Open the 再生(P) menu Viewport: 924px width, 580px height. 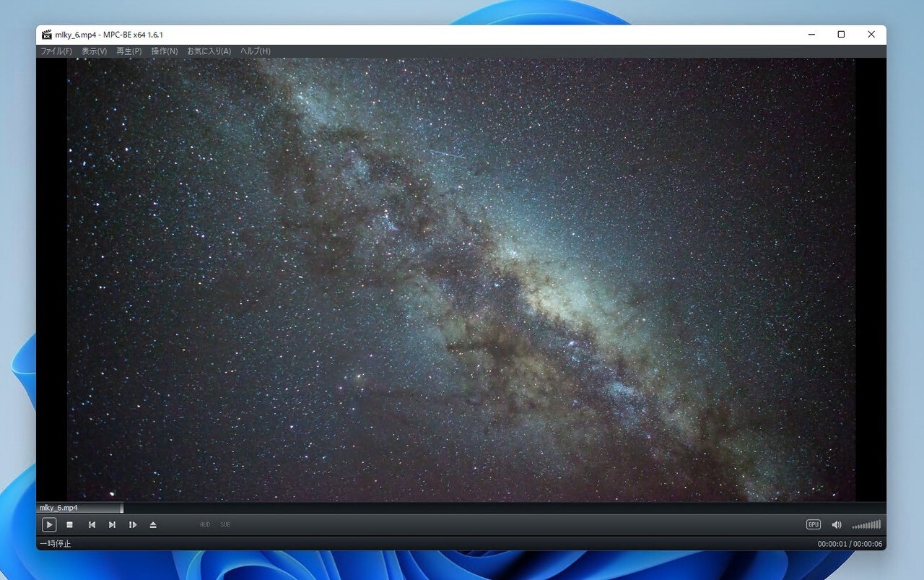point(128,51)
